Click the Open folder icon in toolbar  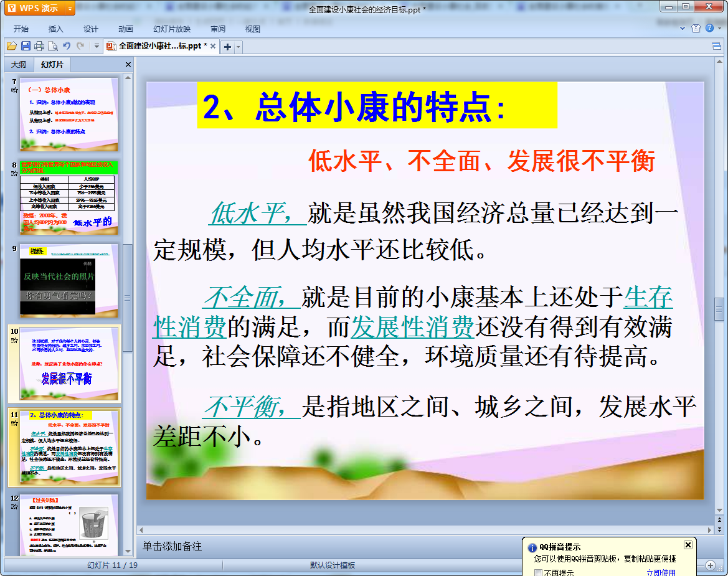pos(12,46)
